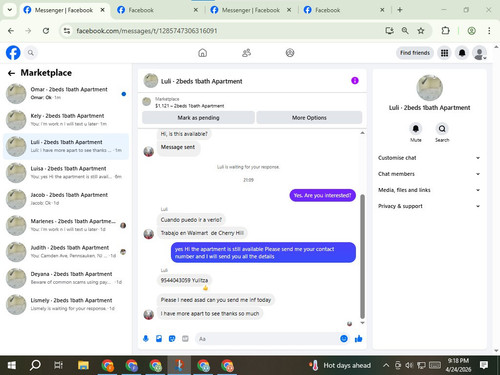Image resolution: width=500 pixels, height=375 pixels.
Task: Choose a GIF in the composer
Action: point(185,339)
